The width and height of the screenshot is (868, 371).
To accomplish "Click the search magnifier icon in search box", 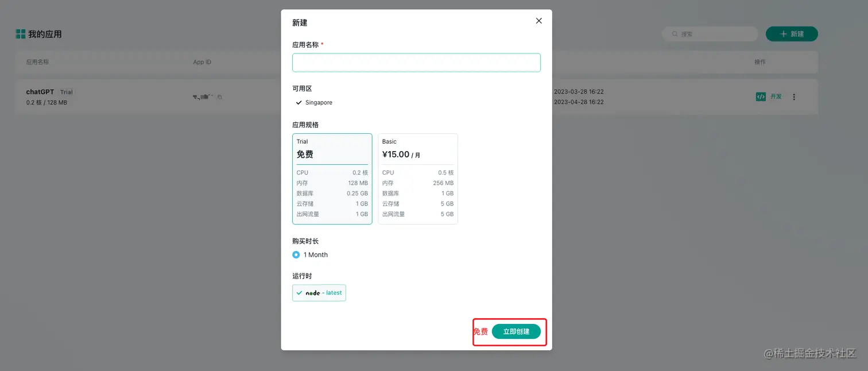I will [x=674, y=34].
